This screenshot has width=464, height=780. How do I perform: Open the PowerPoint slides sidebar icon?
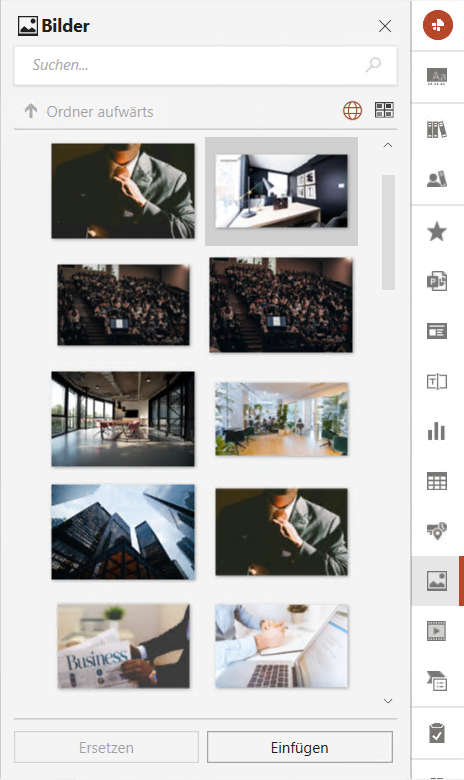coord(437,281)
